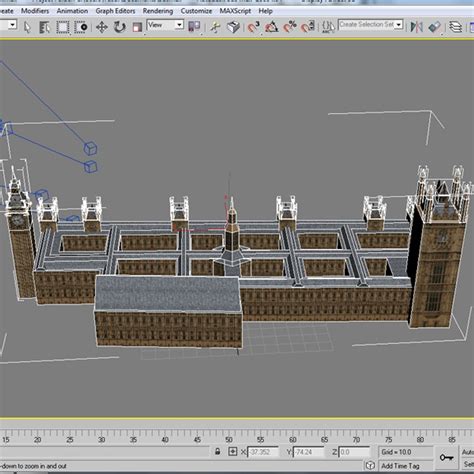Click frame 65 on the time ruler
The height and width of the screenshot is (474, 474).
[324, 440]
